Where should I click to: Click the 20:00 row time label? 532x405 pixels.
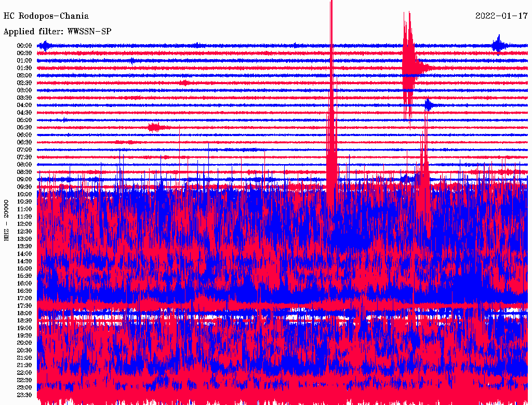24,343
